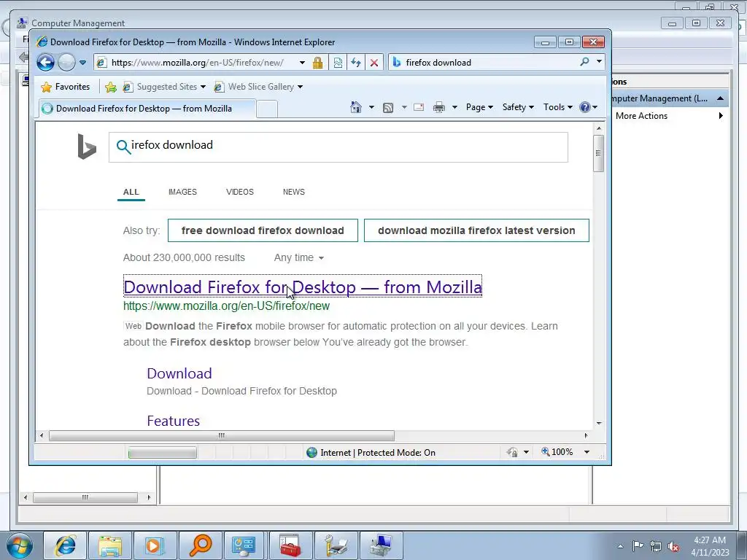This screenshot has height=560, width=747.
Task: Expand the Home icon dropdown arrow
Action: (371, 107)
